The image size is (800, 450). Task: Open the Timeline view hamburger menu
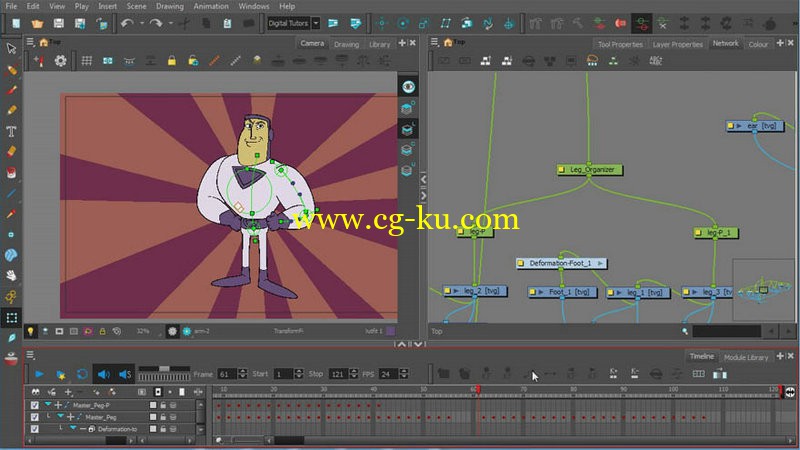30,355
